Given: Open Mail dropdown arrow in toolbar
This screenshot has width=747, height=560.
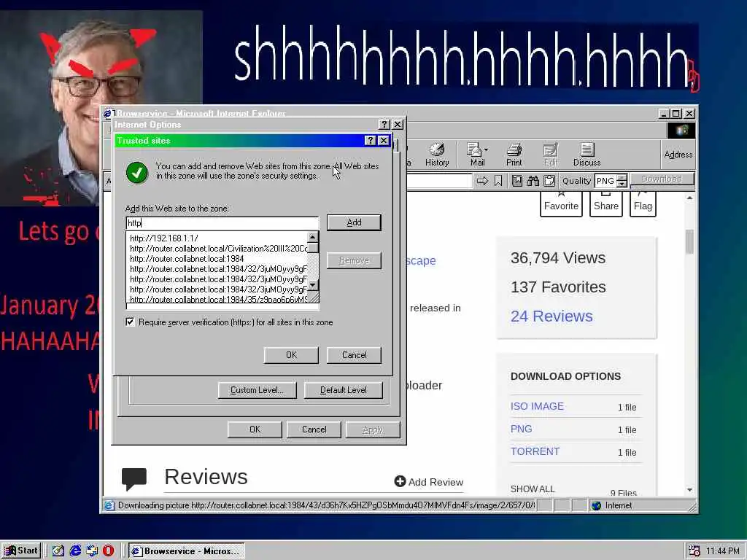Looking at the screenshot, I should pyautogui.click(x=486, y=149).
